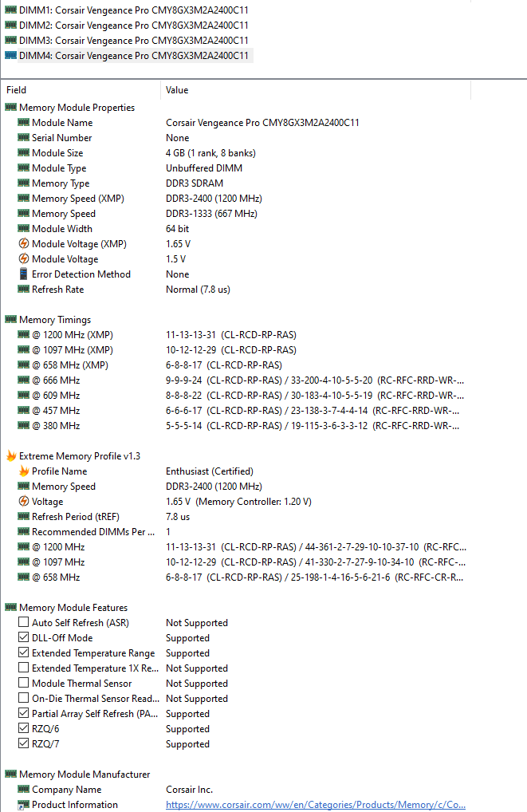Click the Module Voltage '1.5 V' value
The image size is (527, 812).
coord(175,259)
